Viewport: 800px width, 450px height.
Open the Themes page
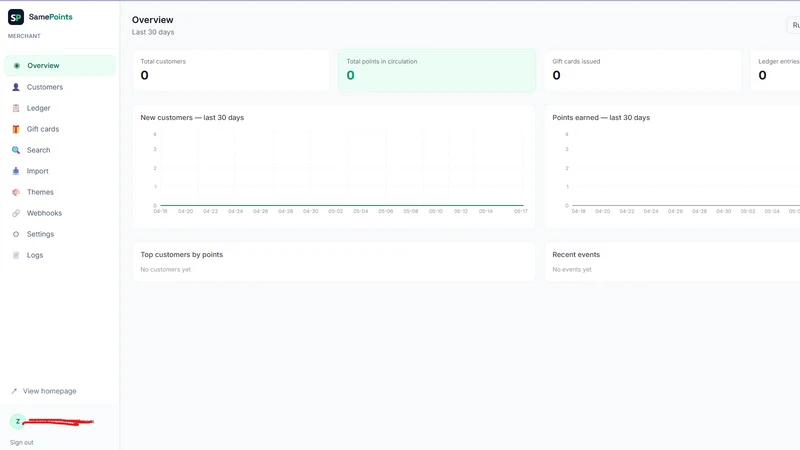tap(60, 192)
